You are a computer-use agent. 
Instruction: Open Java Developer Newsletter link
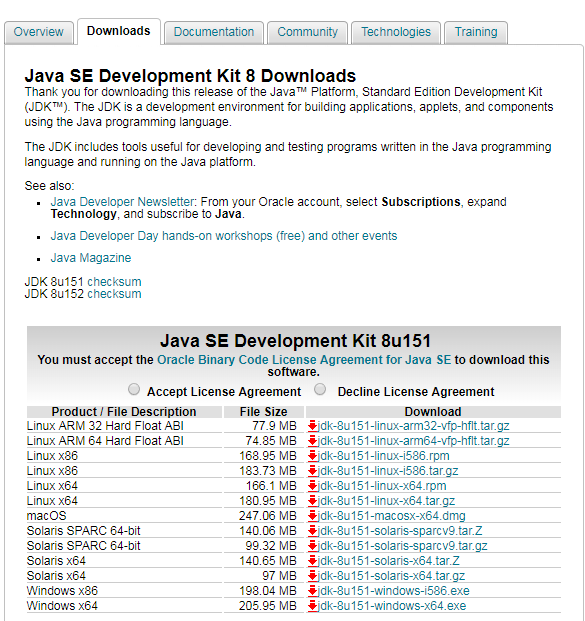pos(122,202)
